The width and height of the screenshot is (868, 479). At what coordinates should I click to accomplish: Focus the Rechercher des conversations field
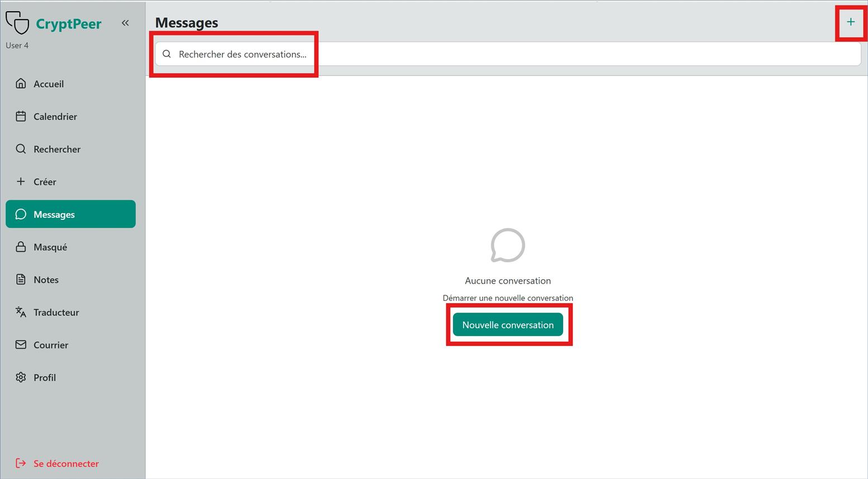coord(503,54)
